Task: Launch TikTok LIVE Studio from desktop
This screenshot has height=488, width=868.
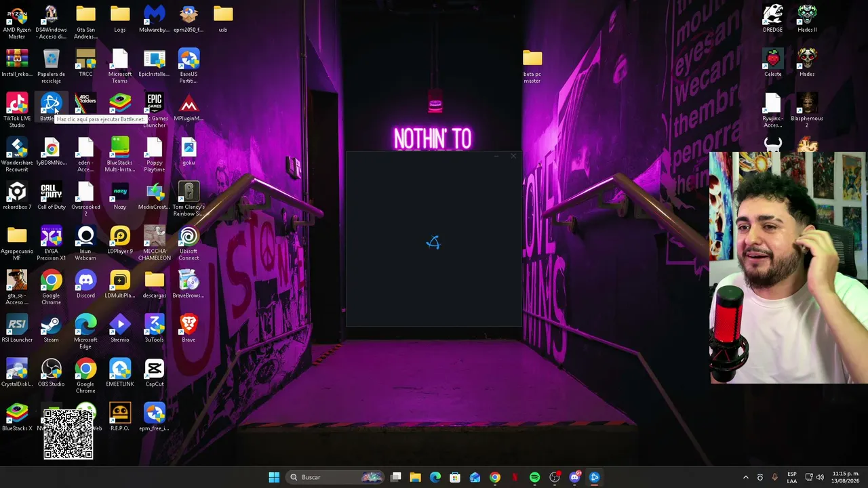Action: (x=17, y=110)
